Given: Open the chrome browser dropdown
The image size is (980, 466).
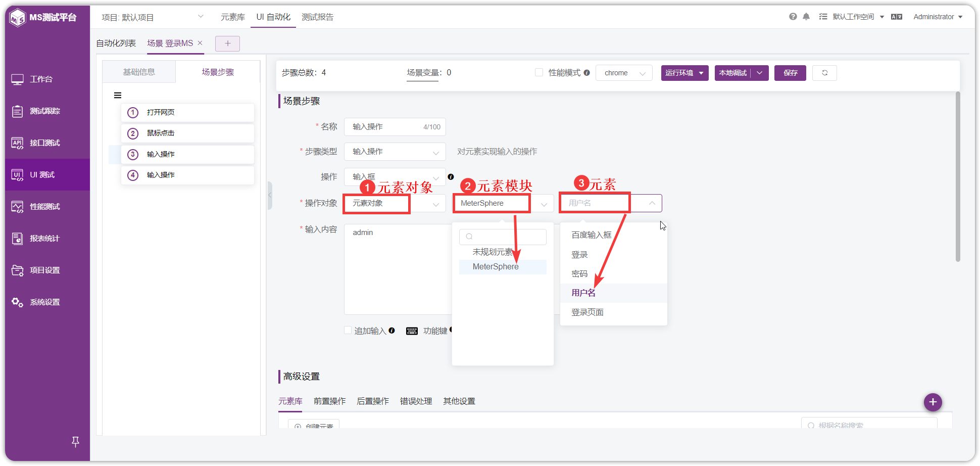Looking at the screenshot, I should (x=624, y=73).
